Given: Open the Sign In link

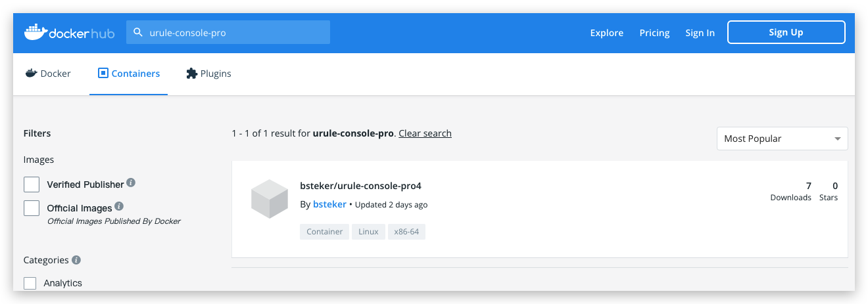Looking at the screenshot, I should pyautogui.click(x=700, y=33).
